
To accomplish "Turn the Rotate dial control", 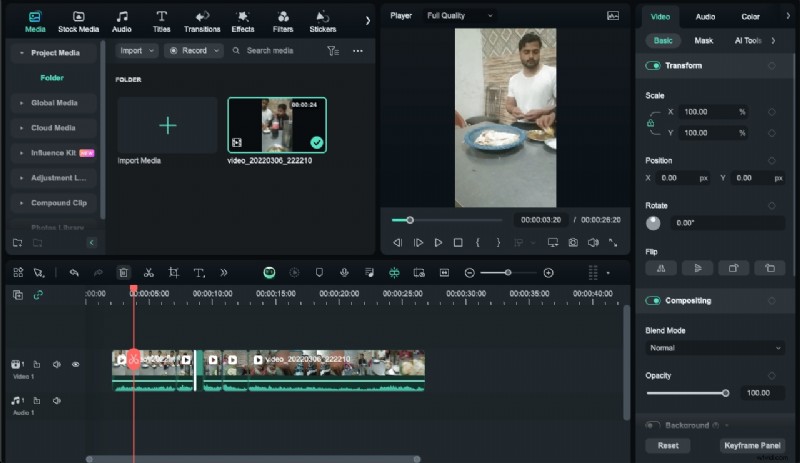I will 653,223.
